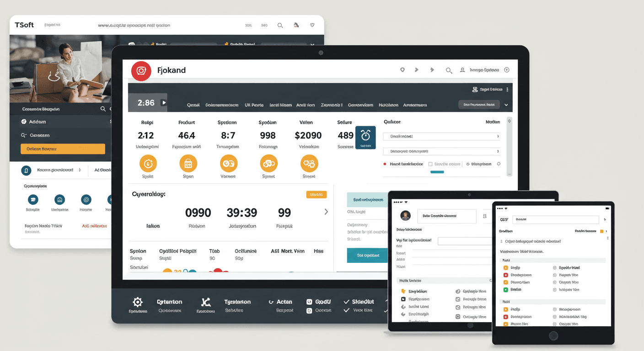Expand the second Quicor panel row arrow
Viewport: 644px width, 351px height.
tap(498, 151)
